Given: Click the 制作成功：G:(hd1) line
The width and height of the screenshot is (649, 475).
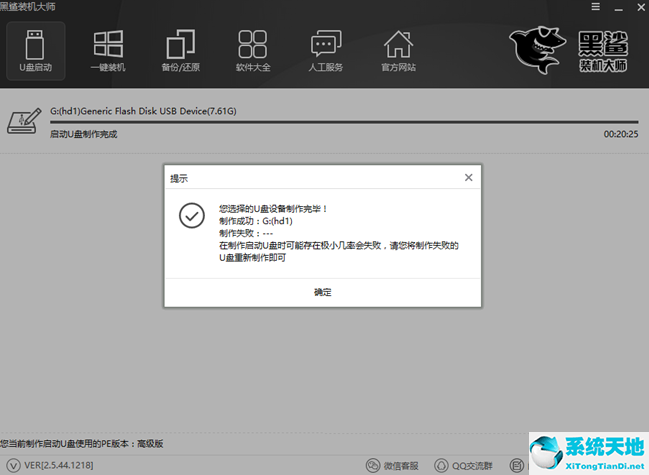Looking at the screenshot, I should (x=256, y=221).
